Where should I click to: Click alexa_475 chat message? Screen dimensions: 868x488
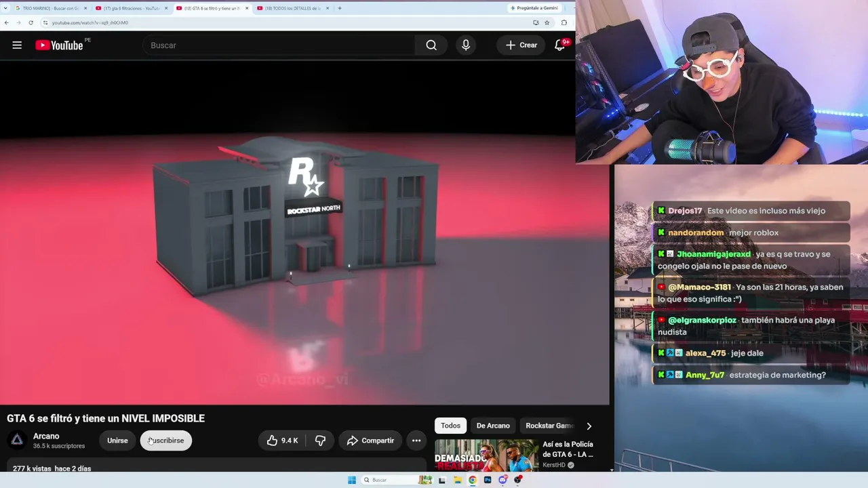(x=751, y=353)
